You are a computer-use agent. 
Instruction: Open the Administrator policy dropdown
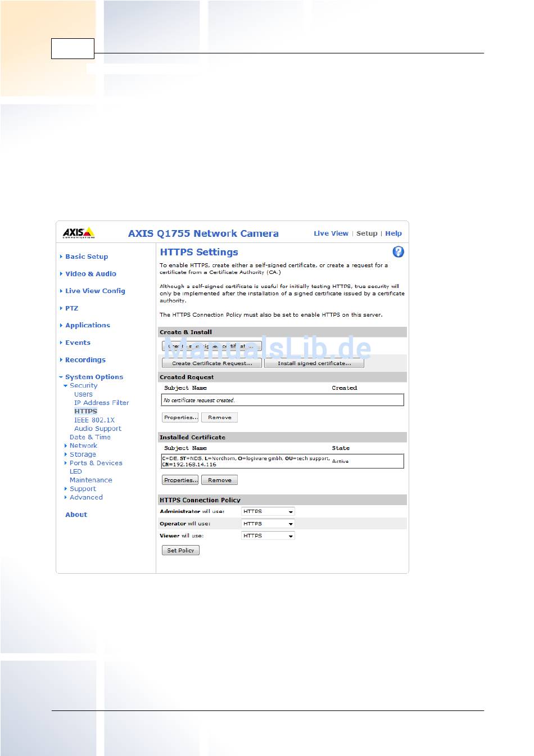tap(268, 511)
